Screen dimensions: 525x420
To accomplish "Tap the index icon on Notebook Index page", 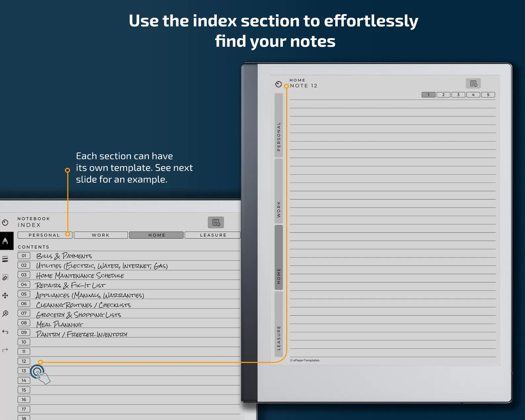I will pos(216,223).
